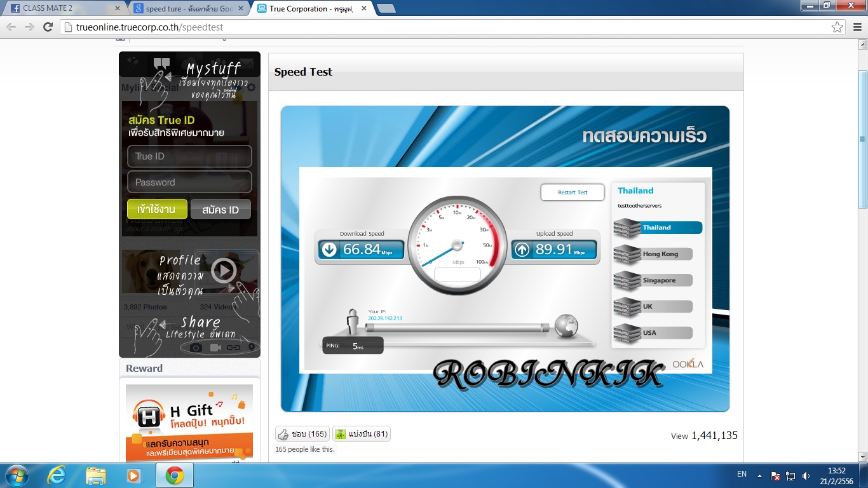
Task: Click the volume icon in system tray
Action: click(806, 475)
